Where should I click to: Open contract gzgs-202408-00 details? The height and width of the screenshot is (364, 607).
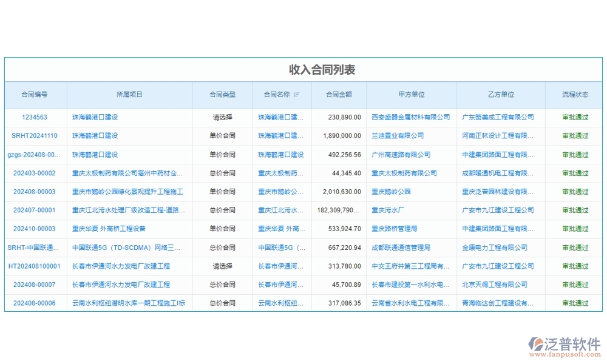[x=33, y=154]
